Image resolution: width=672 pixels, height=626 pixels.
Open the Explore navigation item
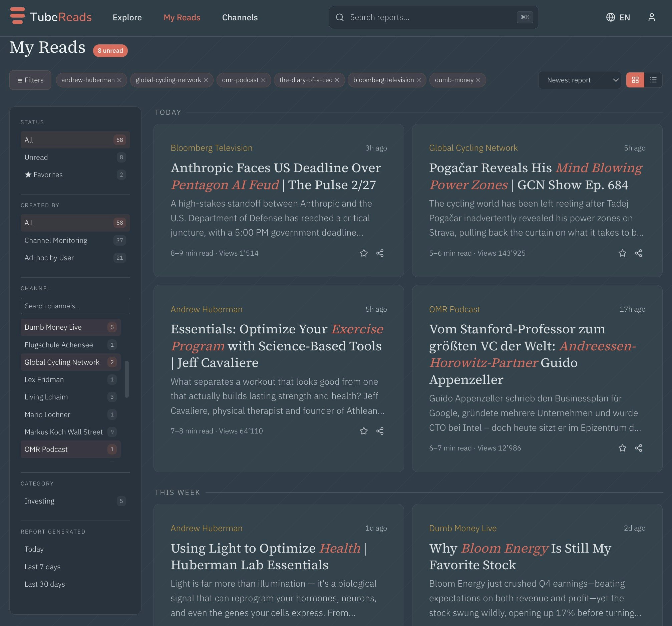(x=127, y=17)
